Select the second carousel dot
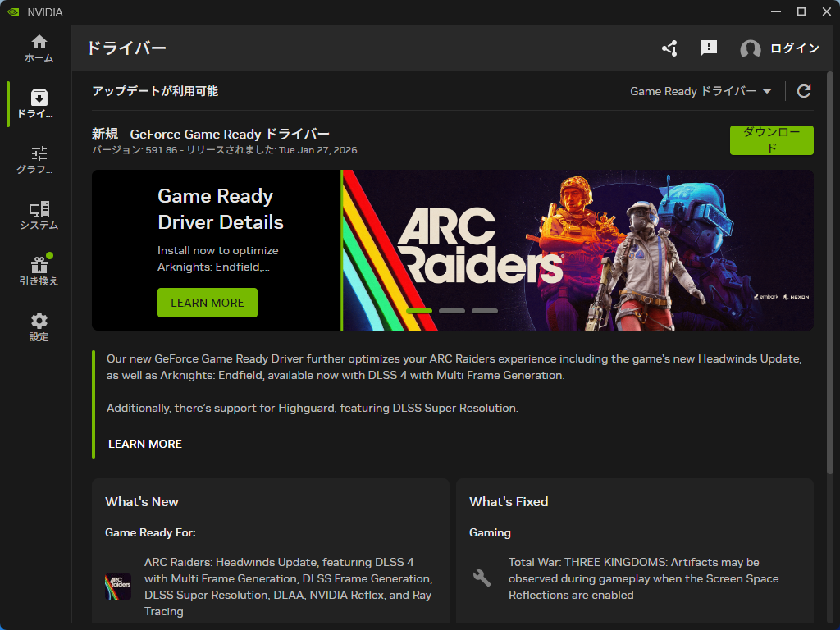 point(452,311)
